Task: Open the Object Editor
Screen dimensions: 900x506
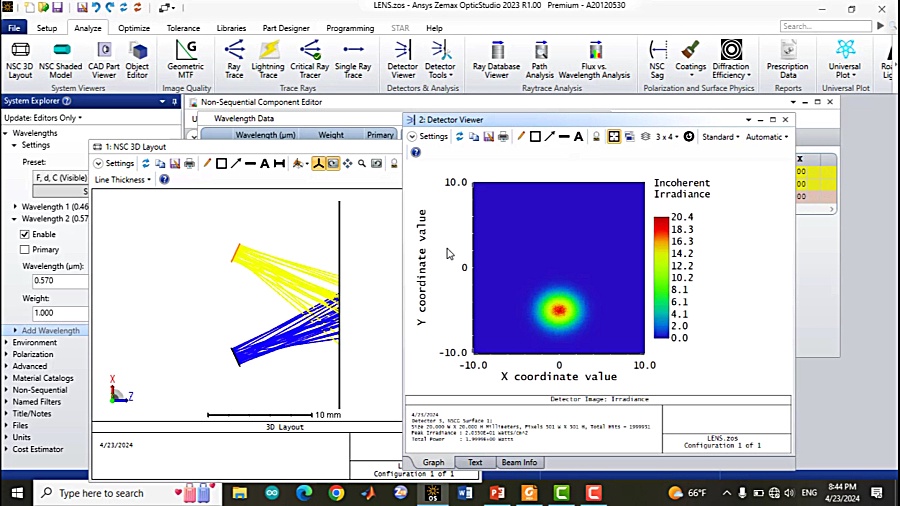Action: (137, 60)
